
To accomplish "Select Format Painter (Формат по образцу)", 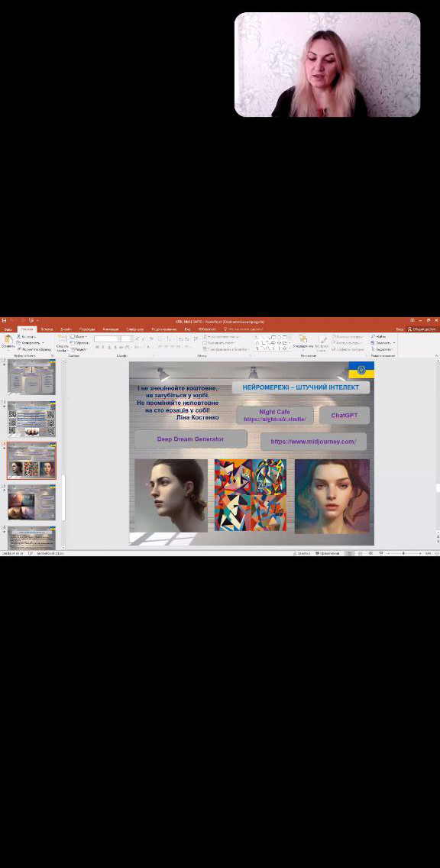I will [x=34, y=349].
